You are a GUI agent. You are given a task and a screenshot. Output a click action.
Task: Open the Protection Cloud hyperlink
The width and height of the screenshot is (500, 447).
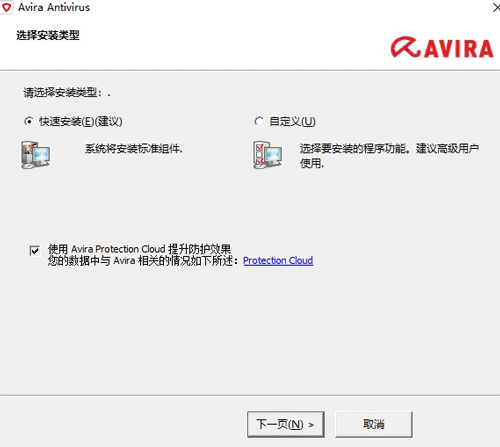click(278, 261)
